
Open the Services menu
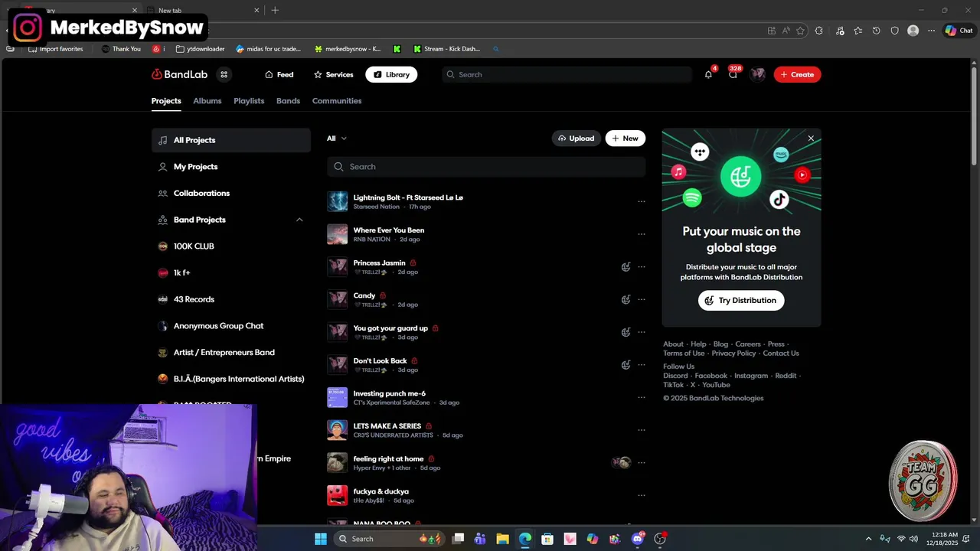333,74
